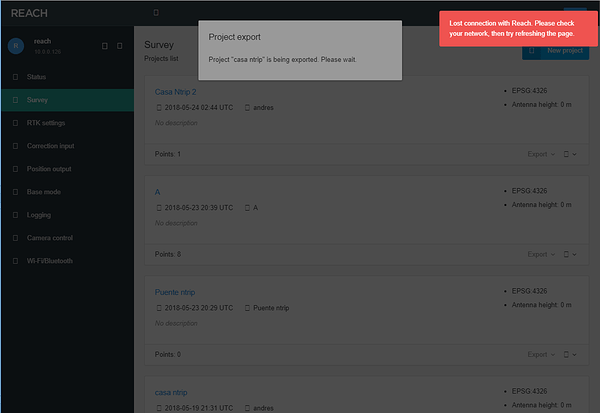
Task: Click the date 2018-05-23 20:29 UTC
Action: click(199, 308)
